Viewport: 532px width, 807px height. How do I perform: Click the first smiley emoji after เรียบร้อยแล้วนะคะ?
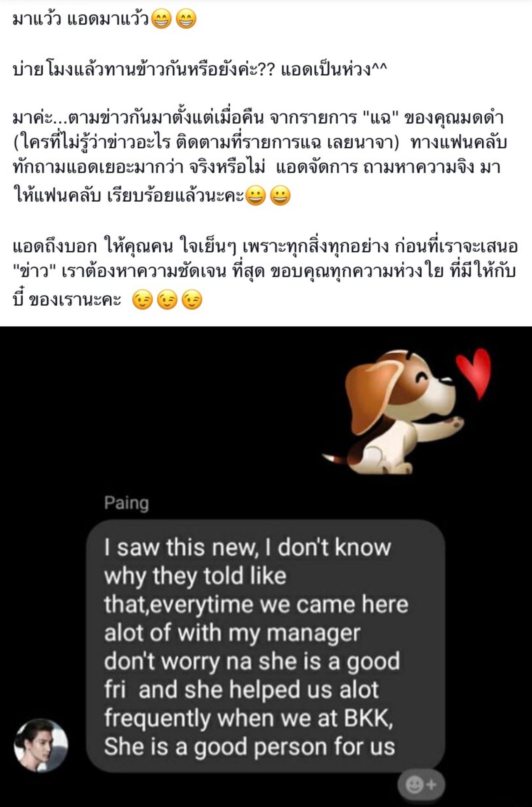click(256, 196)
